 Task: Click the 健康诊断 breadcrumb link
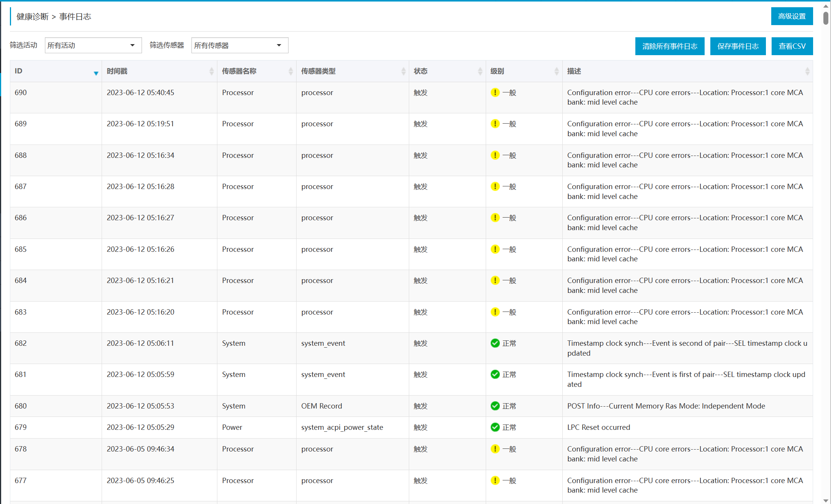pos(32,16)
